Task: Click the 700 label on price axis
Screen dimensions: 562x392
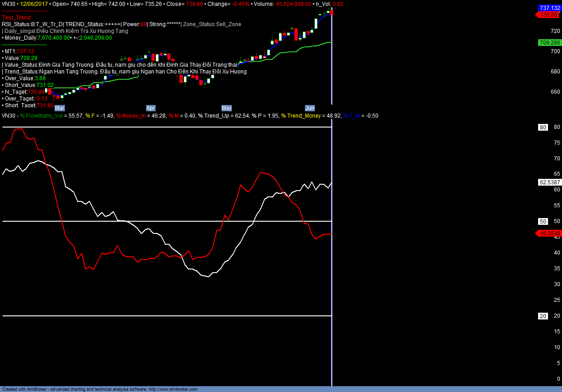Action: (x=543, y=51)
